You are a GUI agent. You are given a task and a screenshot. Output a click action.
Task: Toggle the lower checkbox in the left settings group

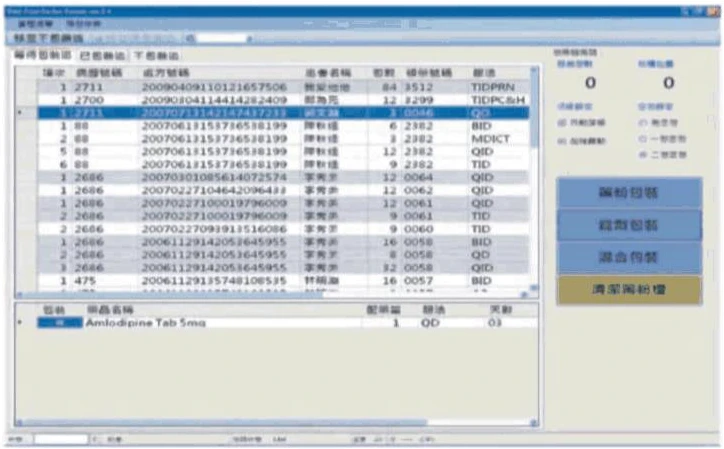coord(561,141)
